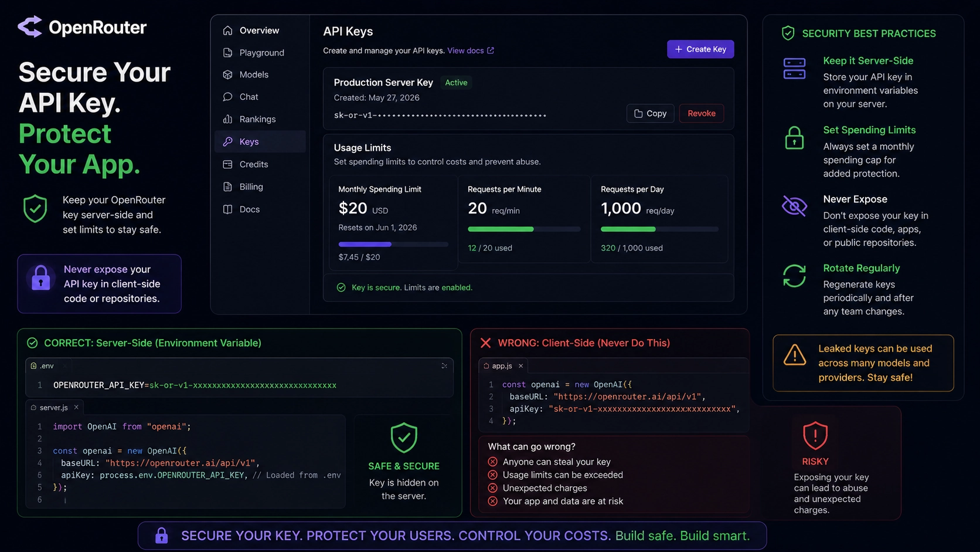Click the Key is secure checkmark icon
This screenshot has width=980, height=552.
click(x=341, y=287)
